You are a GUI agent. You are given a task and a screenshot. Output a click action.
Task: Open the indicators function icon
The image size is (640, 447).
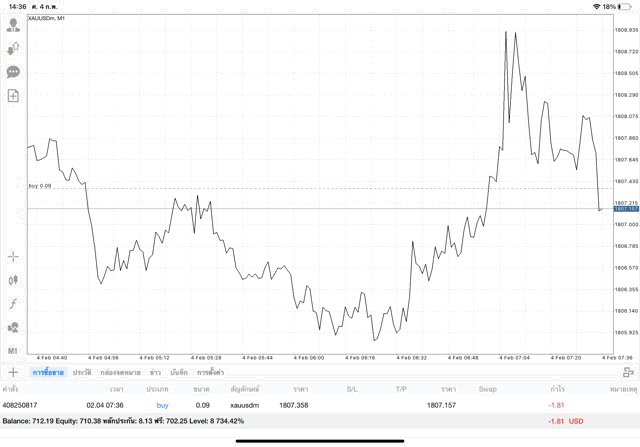(13, 303)
